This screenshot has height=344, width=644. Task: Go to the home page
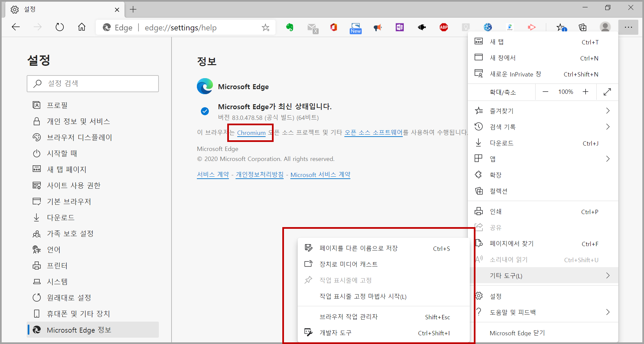pos(82,27)
